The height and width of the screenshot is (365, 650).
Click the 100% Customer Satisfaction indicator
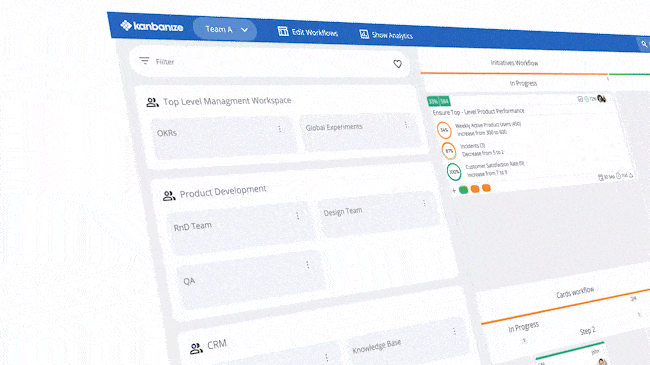454,172
